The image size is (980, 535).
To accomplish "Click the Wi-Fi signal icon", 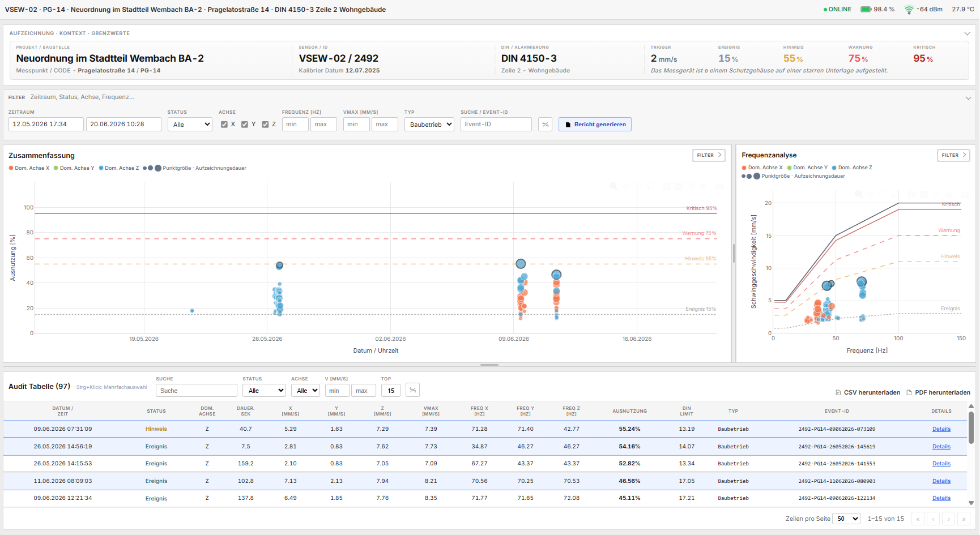I will click(909, 10).
